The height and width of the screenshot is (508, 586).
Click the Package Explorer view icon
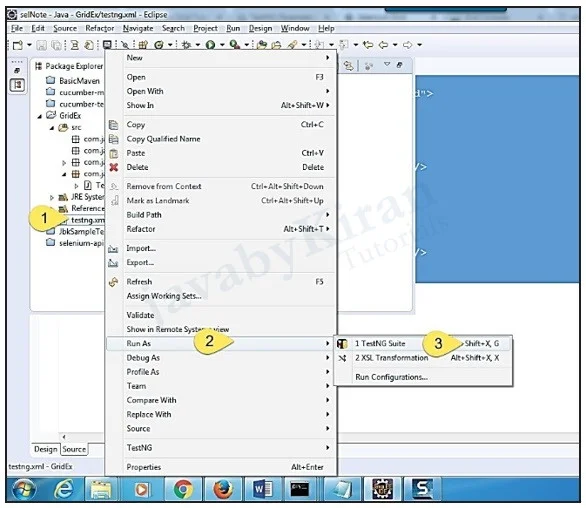[38, 67]
